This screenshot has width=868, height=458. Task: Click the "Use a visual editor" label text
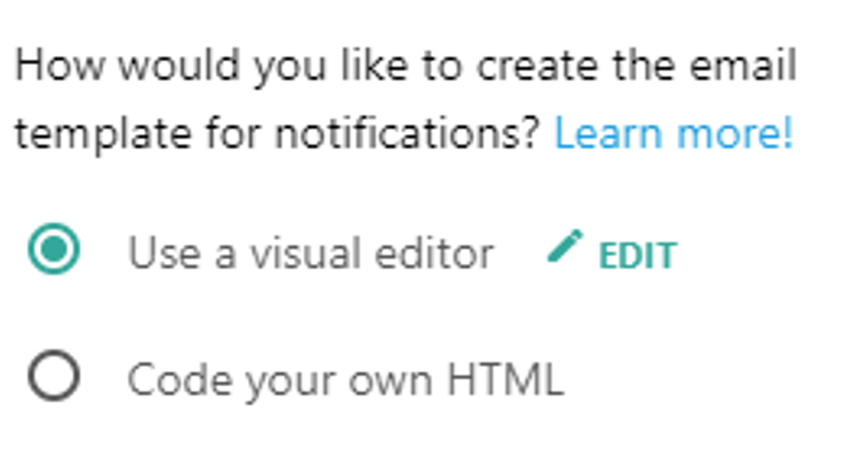point(310,254)
